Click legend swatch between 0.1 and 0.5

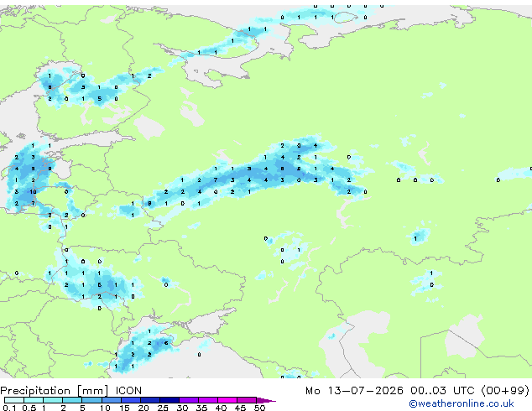click(14, 400)
